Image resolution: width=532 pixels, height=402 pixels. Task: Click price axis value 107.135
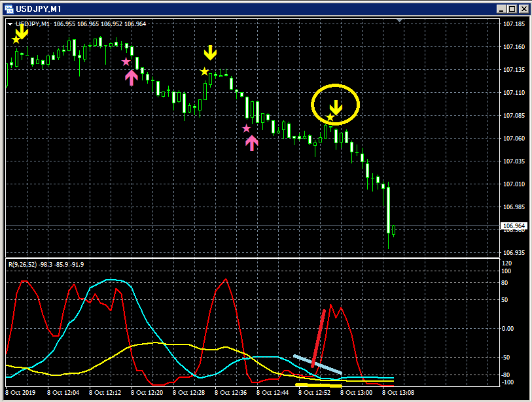coord(514,70)
